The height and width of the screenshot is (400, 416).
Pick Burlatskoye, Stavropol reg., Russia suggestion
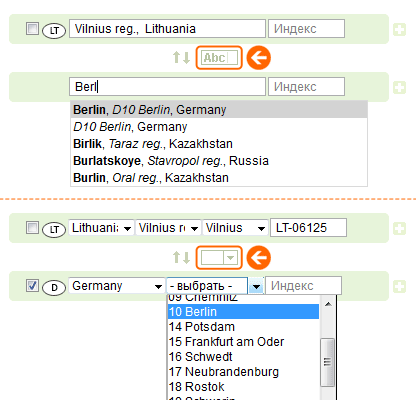click(x=219, y=161)
